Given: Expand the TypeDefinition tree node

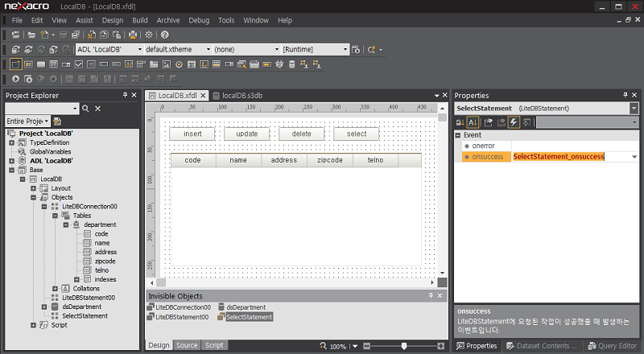Looking at the screenshot, I should pos(12,142).
